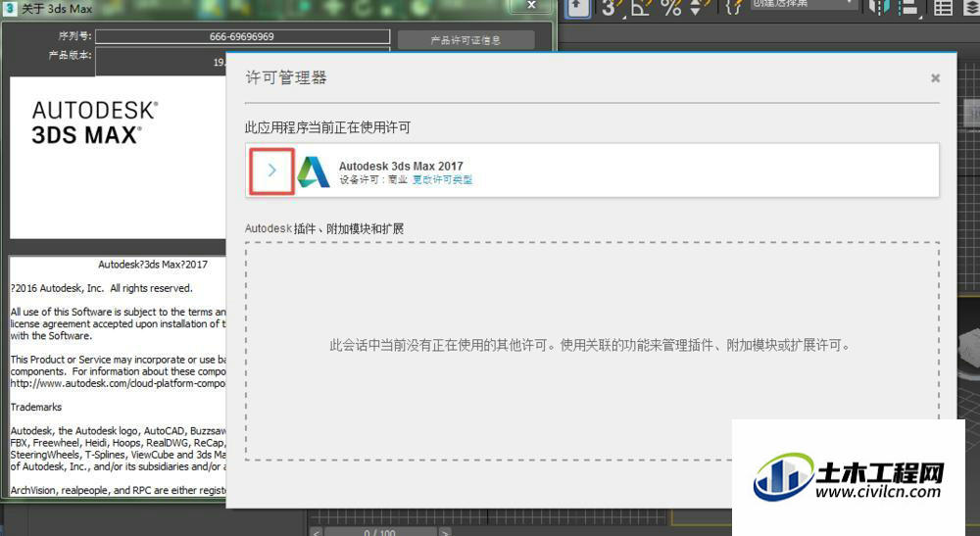
Task: Click the 3ds Max app icon in About title bar
Action: coord(10,8)
